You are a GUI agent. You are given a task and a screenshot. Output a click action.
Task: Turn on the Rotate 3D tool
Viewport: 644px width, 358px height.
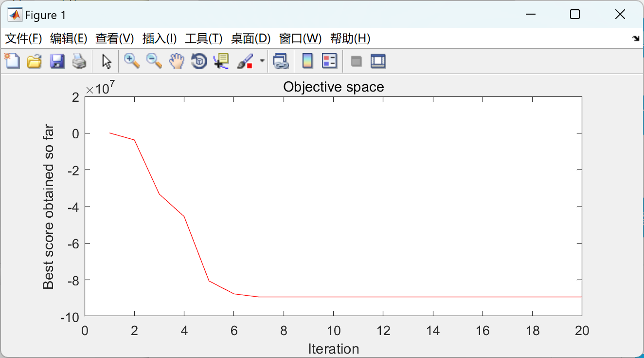[199, 61]
